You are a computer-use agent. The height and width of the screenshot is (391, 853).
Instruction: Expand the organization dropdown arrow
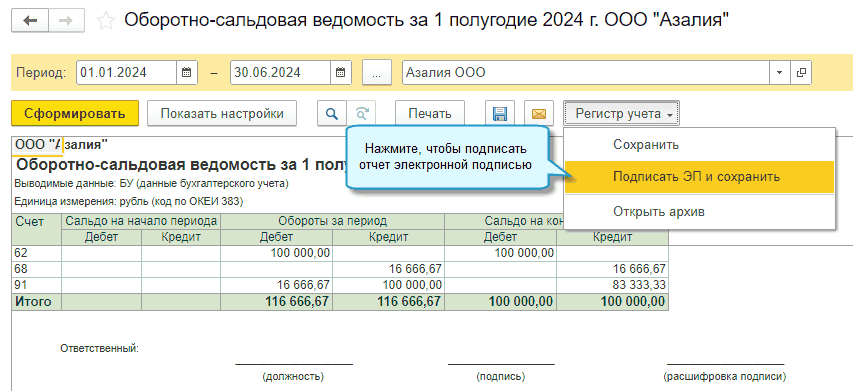(780, 72)
